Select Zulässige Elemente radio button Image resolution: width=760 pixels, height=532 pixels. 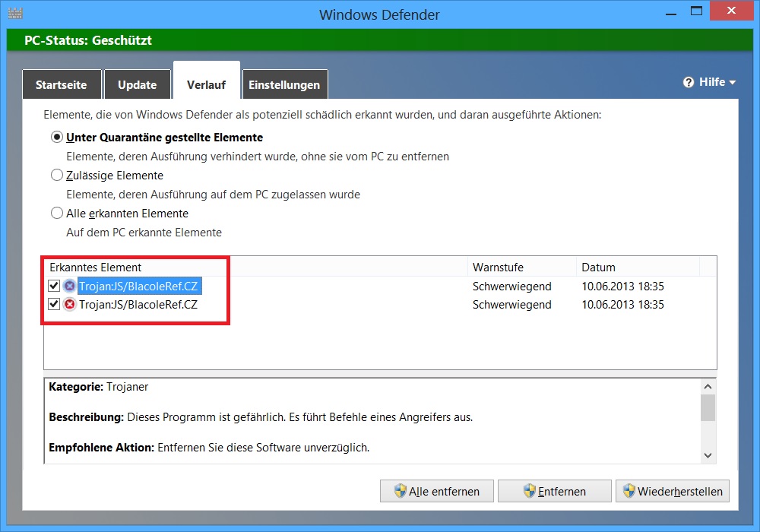[57, 175]
